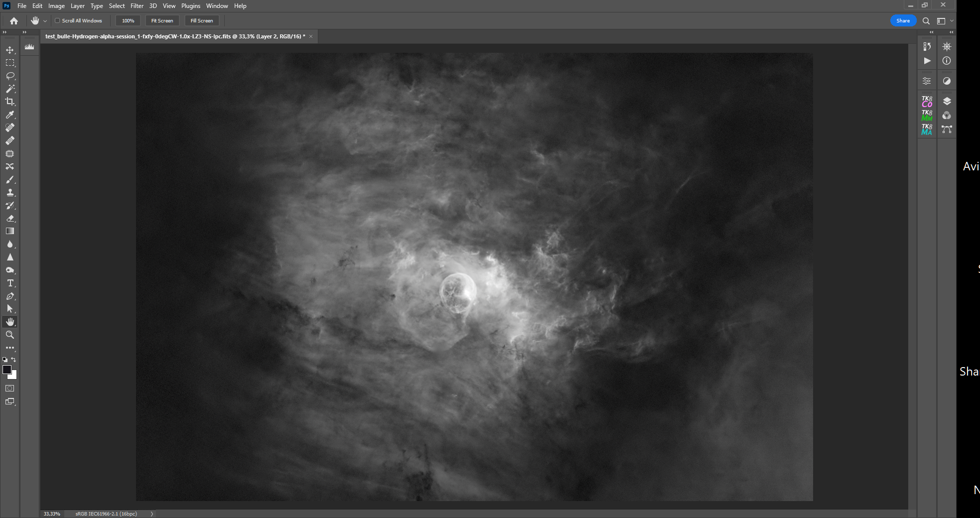Select the Magic Wand tool

click(x=10, y=89)
